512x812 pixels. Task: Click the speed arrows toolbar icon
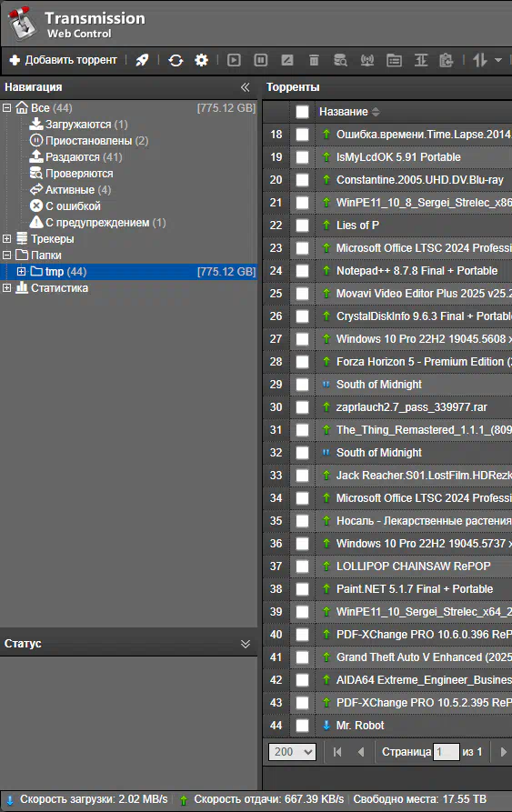coord(480,60)
